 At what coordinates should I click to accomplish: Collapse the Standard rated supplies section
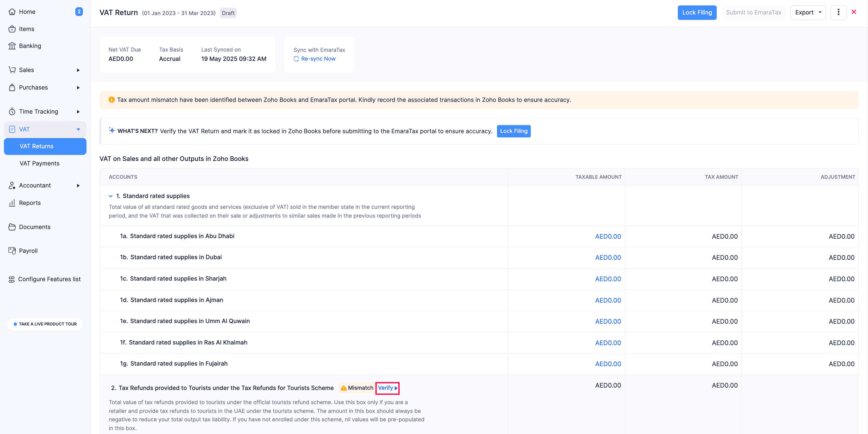[111, 196]
